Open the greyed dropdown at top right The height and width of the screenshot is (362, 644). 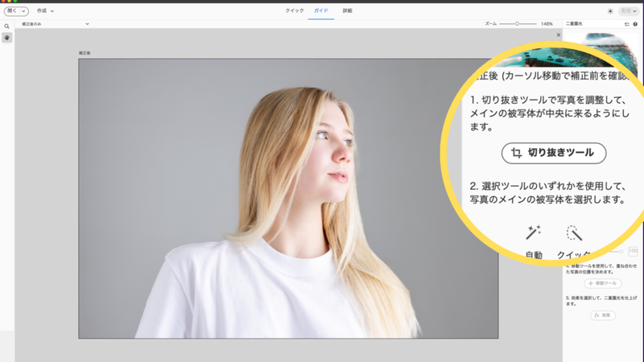(x=629, y=11)
